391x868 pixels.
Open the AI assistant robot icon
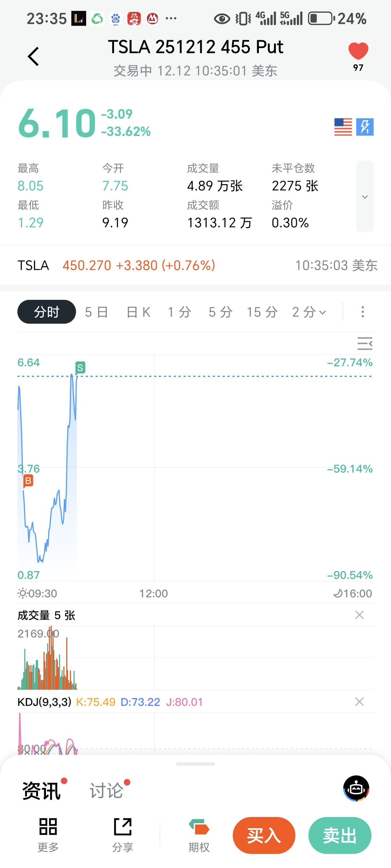[x=356, y=788]
